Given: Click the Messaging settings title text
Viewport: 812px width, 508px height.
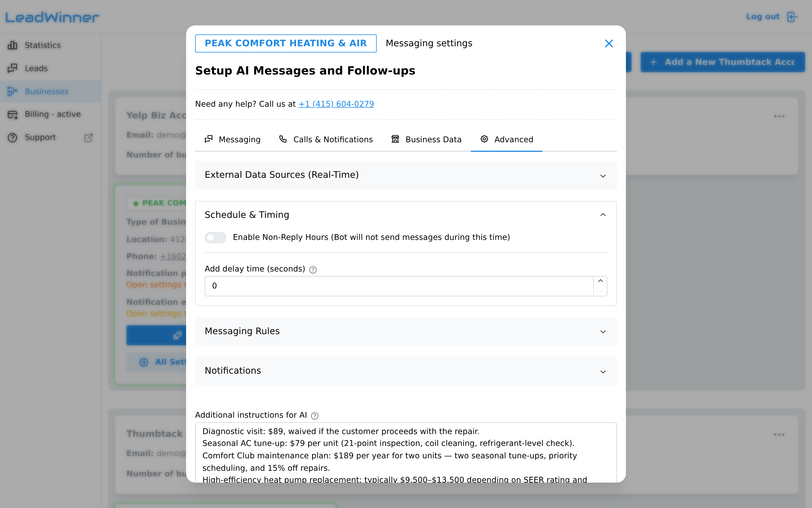Looking at the screenshot, I should click(429, 43).
